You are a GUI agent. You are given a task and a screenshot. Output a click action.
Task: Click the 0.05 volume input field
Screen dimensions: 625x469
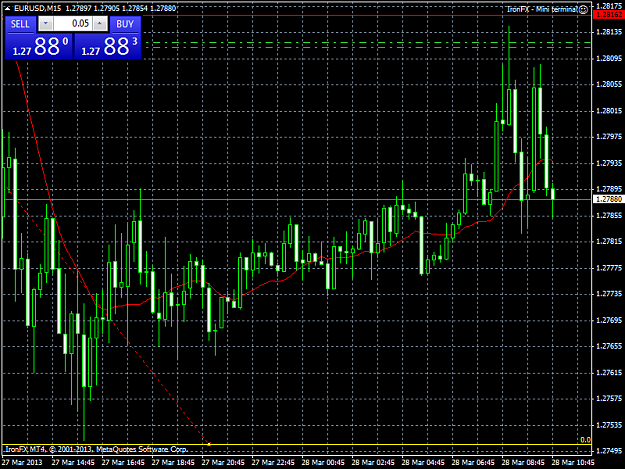point(73,24)
